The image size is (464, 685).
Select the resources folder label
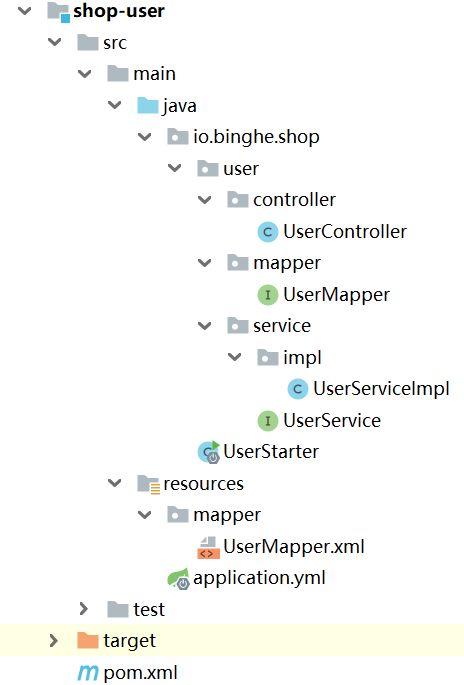pyautogui.click(x=203, y=484)
